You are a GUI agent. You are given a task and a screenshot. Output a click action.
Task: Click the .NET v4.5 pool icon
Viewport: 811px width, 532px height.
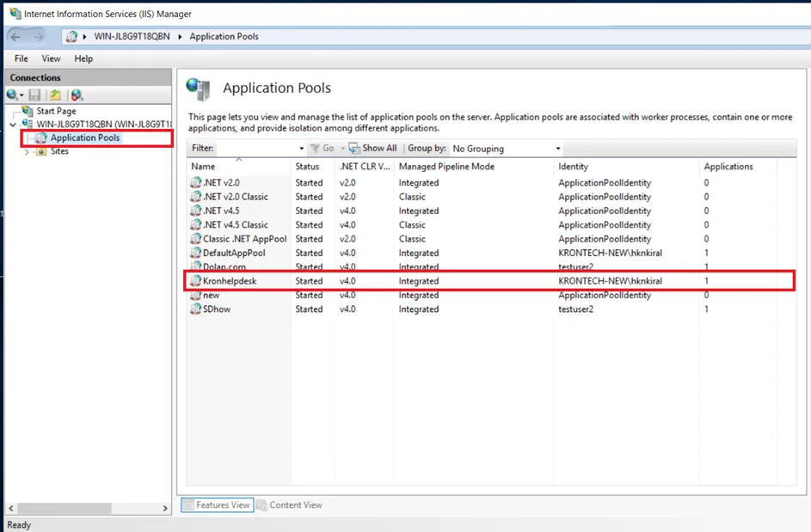(x=195, y=211)
